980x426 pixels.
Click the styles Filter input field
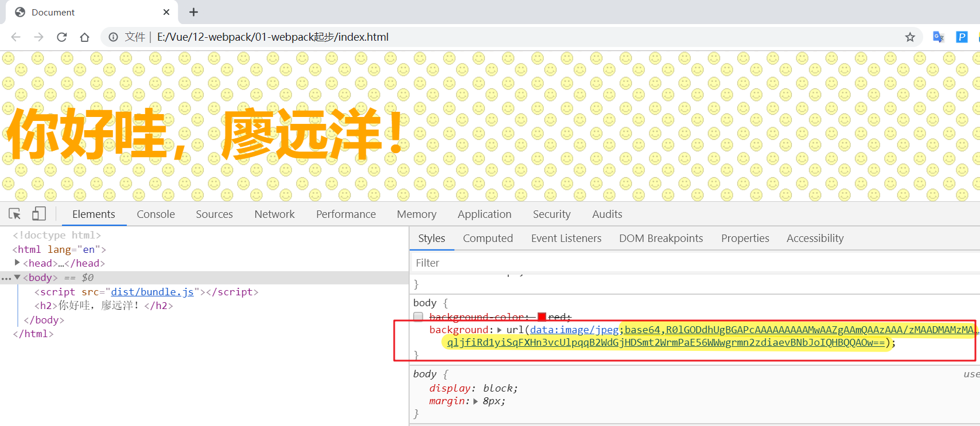click(x=695, y=263)
